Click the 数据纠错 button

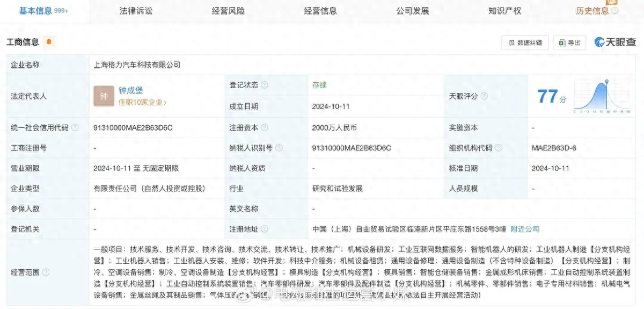coord(524,43)
